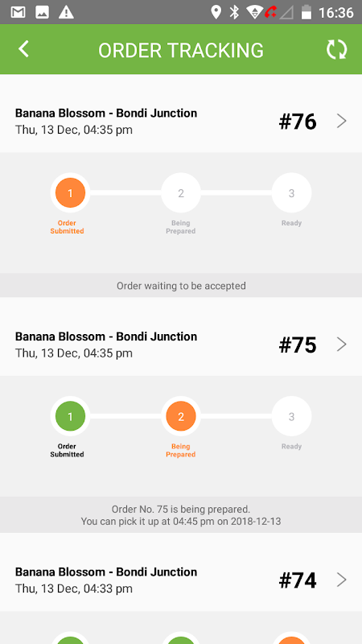Tap the Bluetooth icon in status bar
The height and width of the screenshot is (644, 362).
(x=234, y=12)
